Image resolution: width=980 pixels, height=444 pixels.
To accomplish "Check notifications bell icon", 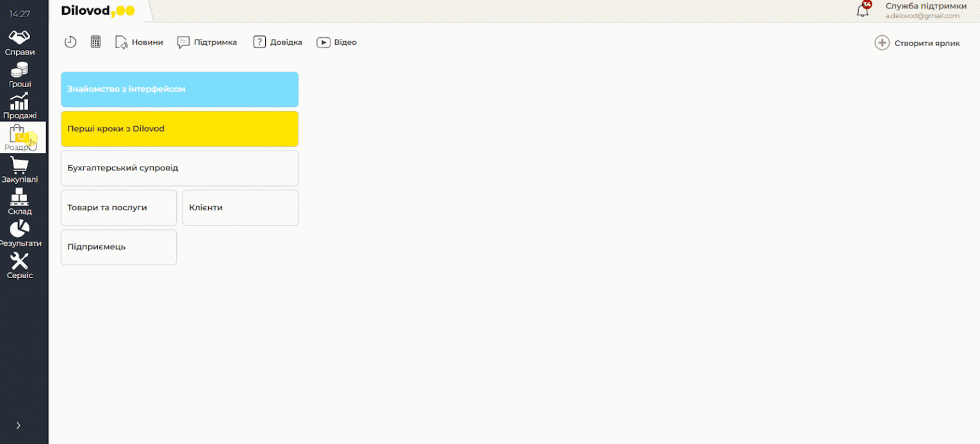I will click(863, 10).
